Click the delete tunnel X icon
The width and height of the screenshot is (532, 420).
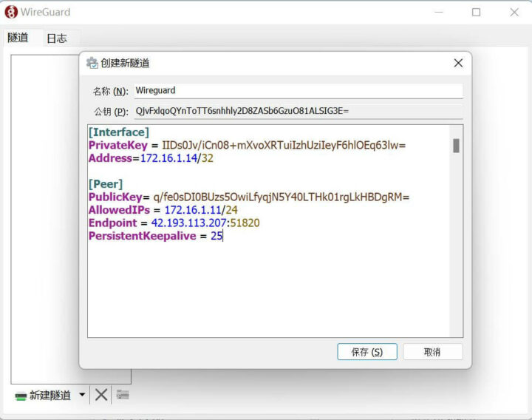click(100, 395)
